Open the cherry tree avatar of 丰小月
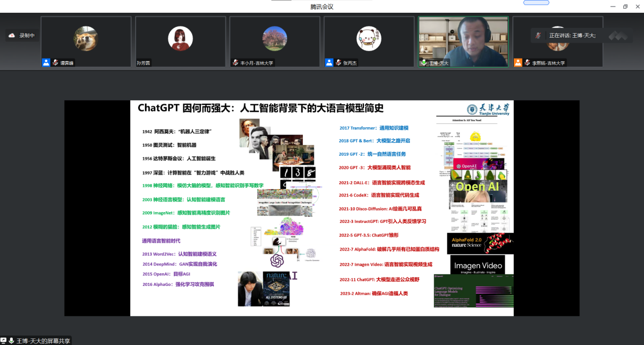 point(274,39)
